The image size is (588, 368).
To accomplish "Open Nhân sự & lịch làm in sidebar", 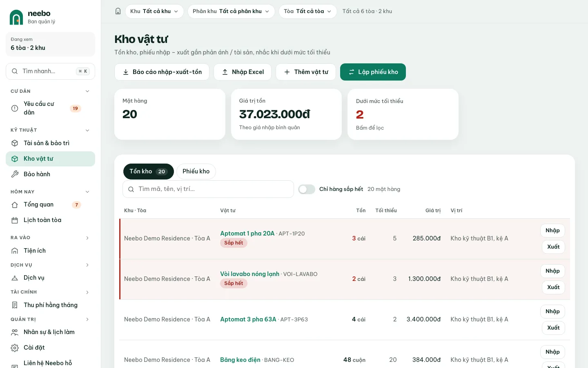I will (x=50, y=332).
